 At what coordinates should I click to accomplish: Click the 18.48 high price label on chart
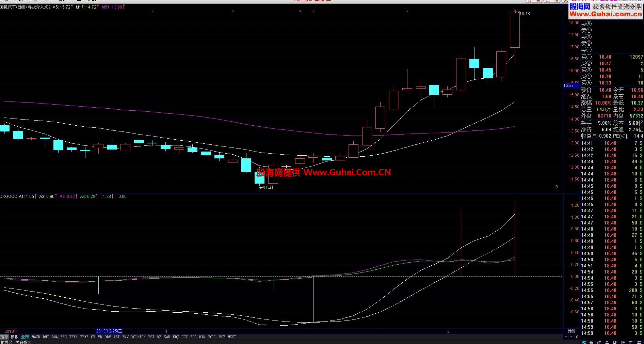point(525,14)
